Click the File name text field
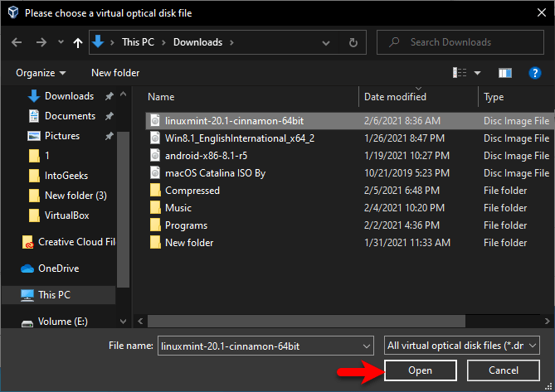555x392 pixels. [x=260, y=346]
